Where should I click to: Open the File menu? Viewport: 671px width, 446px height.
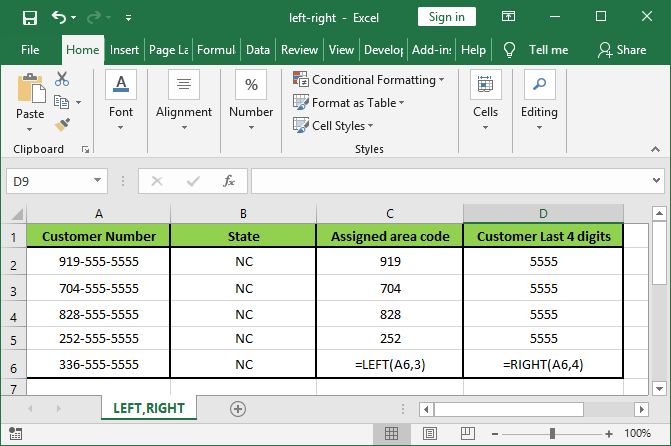(x=30, y=50)
